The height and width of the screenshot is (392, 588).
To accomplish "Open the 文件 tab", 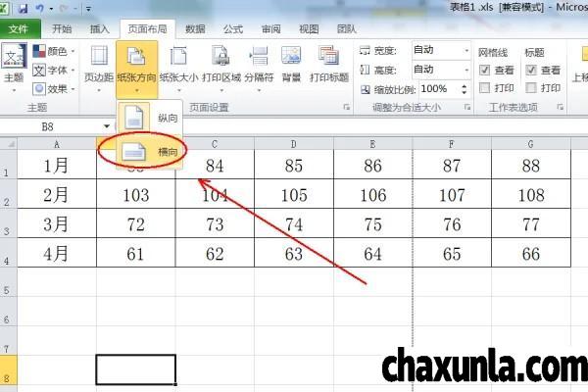I will point(19,28).
